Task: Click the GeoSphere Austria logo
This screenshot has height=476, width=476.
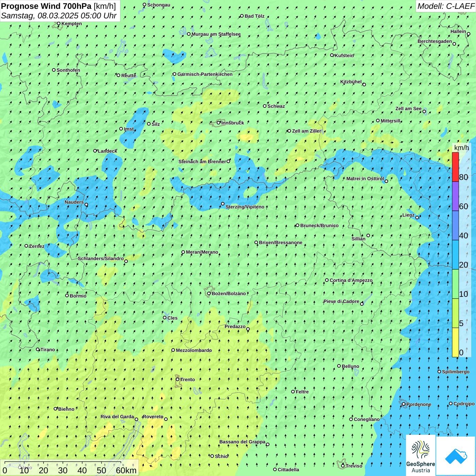Action: coord(421,456)
